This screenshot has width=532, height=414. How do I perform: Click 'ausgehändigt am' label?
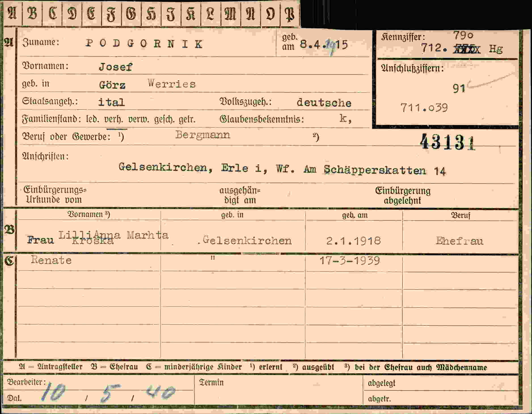240,195
